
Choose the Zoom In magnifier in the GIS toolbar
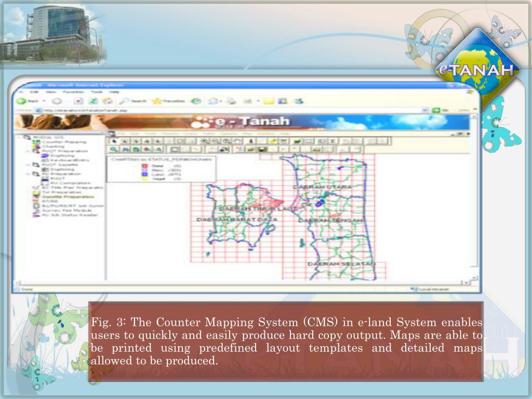pyautogui.click(x=204, y=141)
